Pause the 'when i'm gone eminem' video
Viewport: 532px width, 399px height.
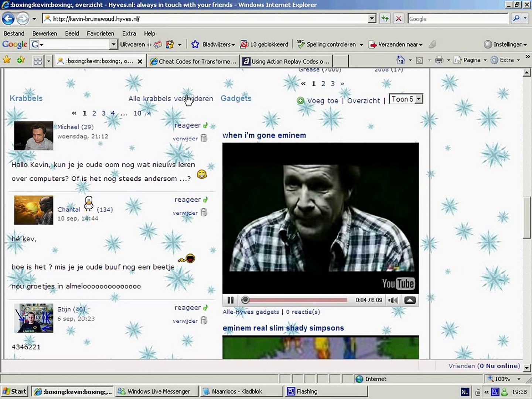(231, 300)
